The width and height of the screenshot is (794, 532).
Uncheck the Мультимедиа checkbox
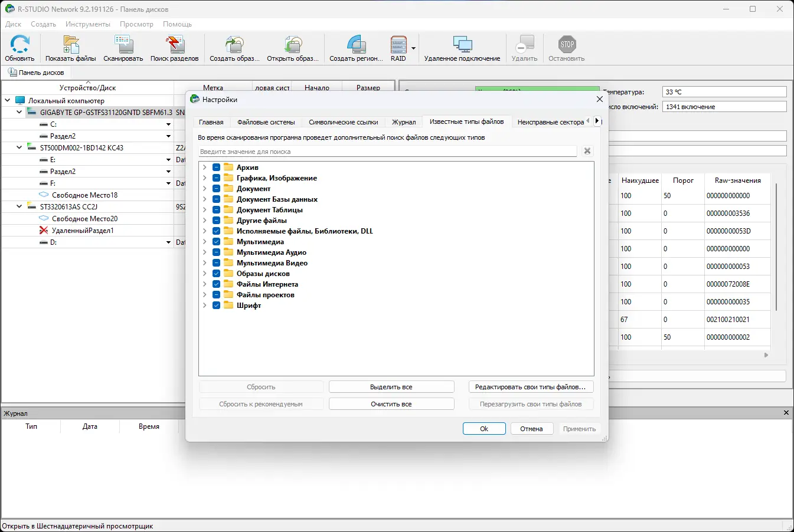pos(216,242)
